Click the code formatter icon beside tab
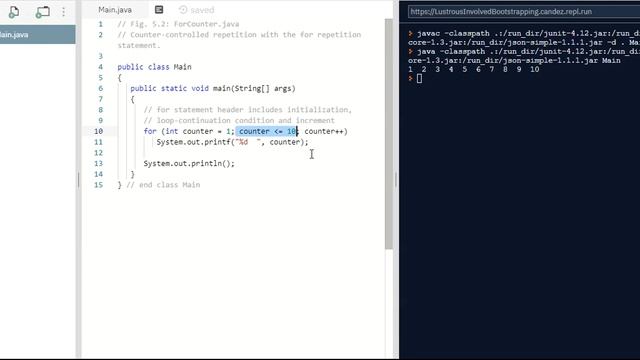 click(159, 10)
